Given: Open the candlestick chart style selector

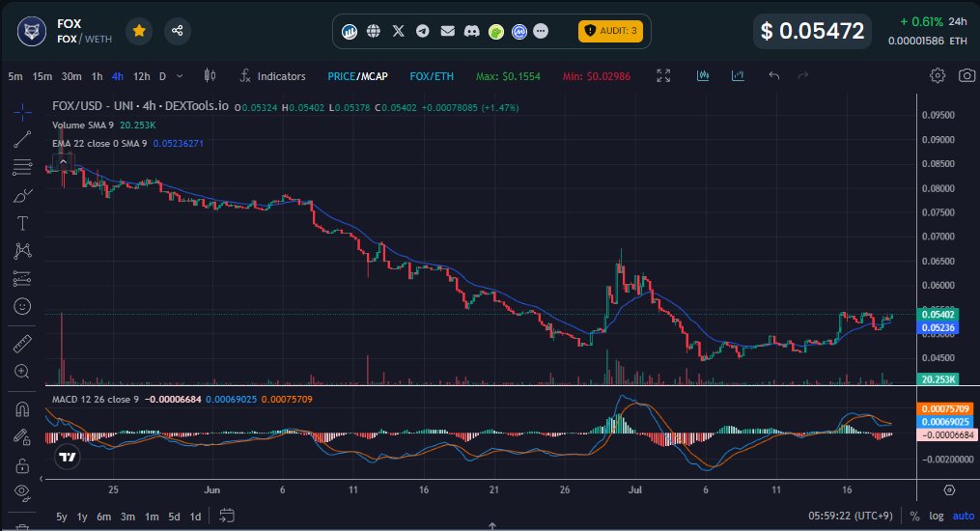Looking at the screenshot, I should tap(210, 75).
